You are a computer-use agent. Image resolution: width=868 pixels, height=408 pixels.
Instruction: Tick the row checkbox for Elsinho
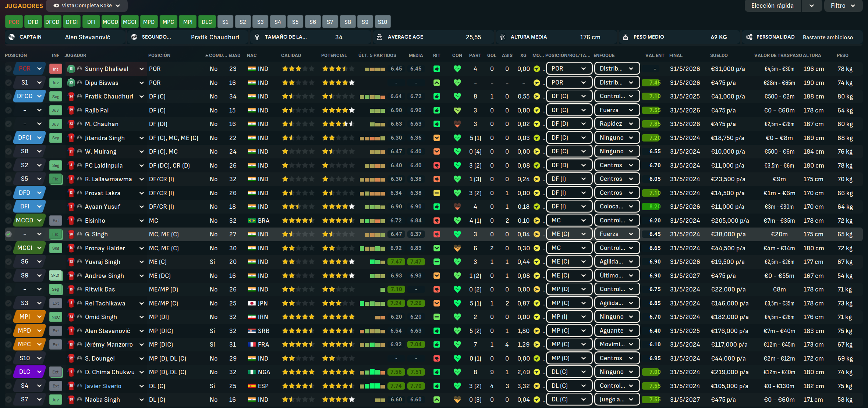tap(8, 221)
